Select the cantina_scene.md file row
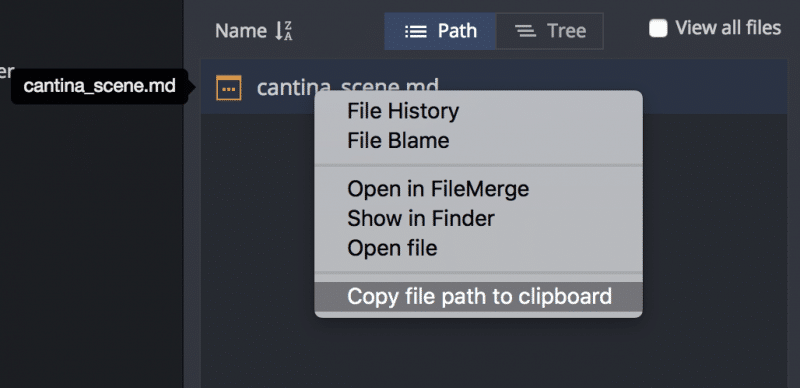The width and height of the screenshot is (800, 388). pos(494,86)
